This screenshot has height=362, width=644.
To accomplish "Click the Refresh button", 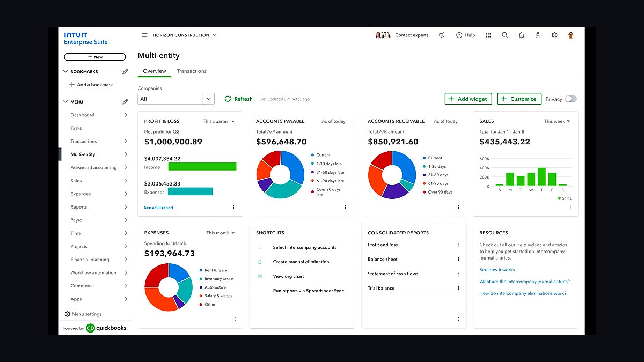I will pos(238,99).
